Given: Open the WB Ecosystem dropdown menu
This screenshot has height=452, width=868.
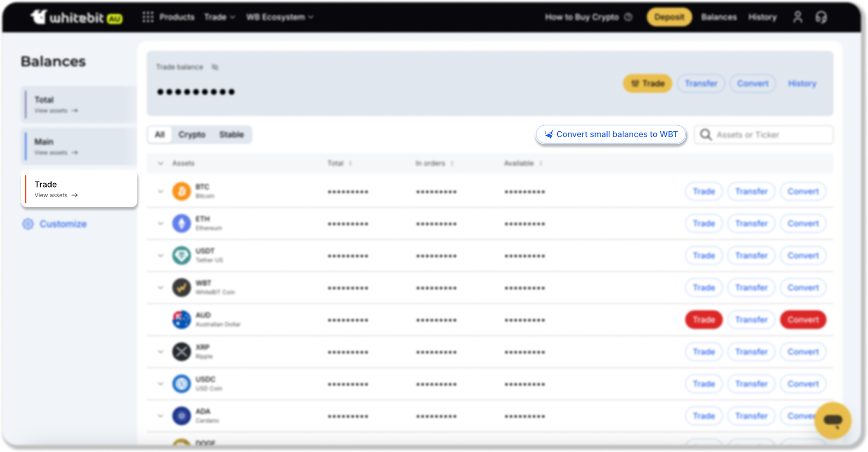Looking at the screenshot, I should (x=279, y=17).
